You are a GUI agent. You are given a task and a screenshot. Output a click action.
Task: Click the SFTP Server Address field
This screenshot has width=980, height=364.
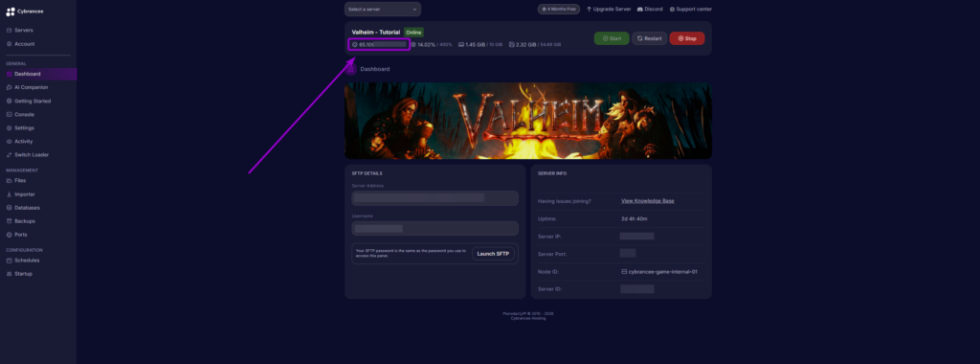tap(435, 198)
